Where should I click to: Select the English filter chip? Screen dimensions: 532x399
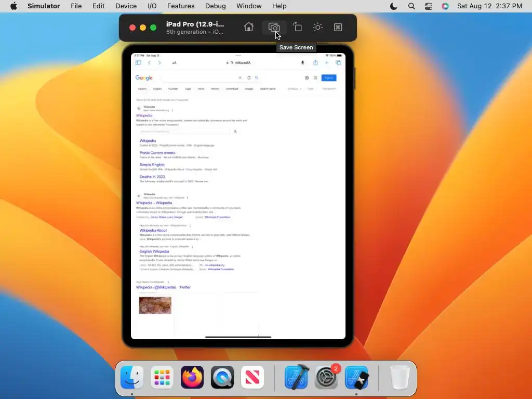[x=157, y=89]
